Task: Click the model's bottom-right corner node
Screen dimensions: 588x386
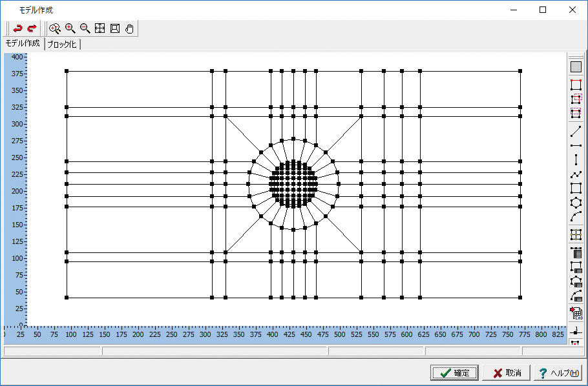Action: (520, 298)
